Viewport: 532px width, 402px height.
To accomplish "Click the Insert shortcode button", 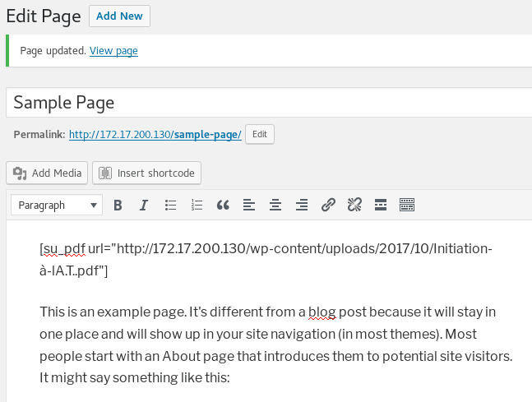I will (x=146, y=173).
